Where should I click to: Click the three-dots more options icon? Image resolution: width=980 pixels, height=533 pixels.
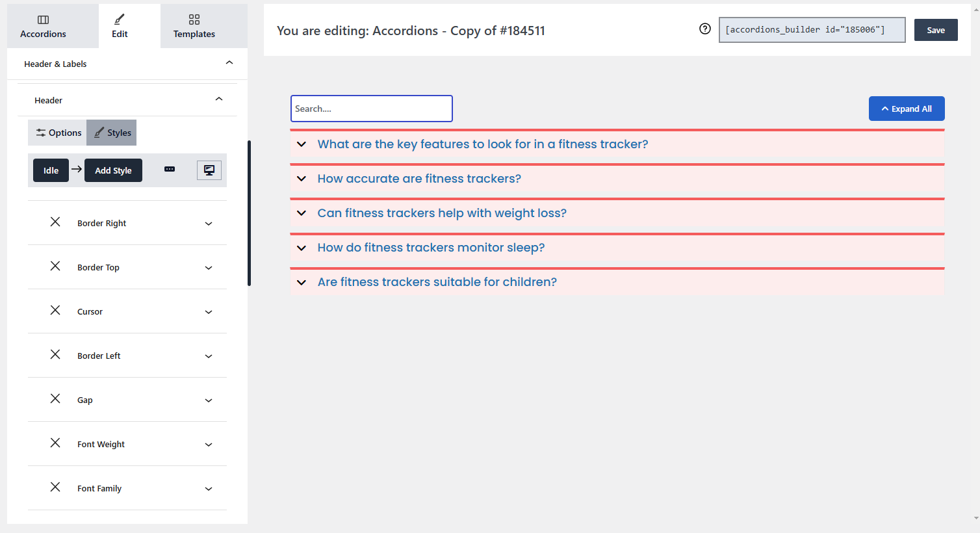(x=170, y=170)
